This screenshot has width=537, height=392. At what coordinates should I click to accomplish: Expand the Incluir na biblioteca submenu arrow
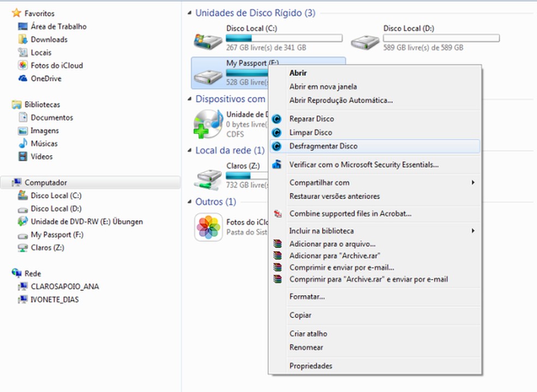pyautogui.click(x=473, y=230)
